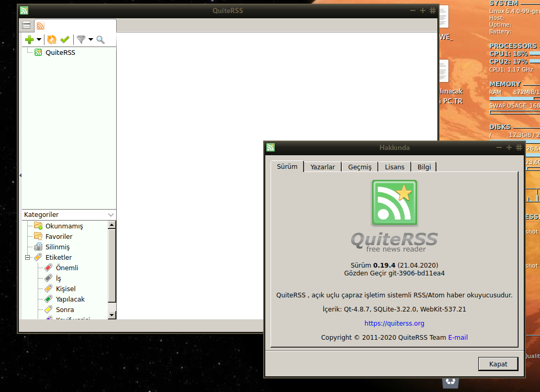Open the Favoriler category

[x=59, y=237]
